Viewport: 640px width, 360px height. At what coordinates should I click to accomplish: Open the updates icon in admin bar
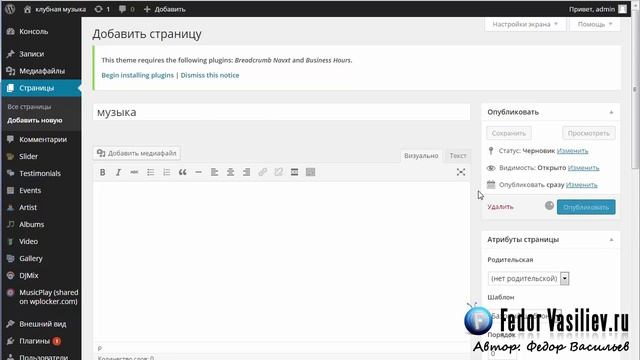[x=102, y=9]
